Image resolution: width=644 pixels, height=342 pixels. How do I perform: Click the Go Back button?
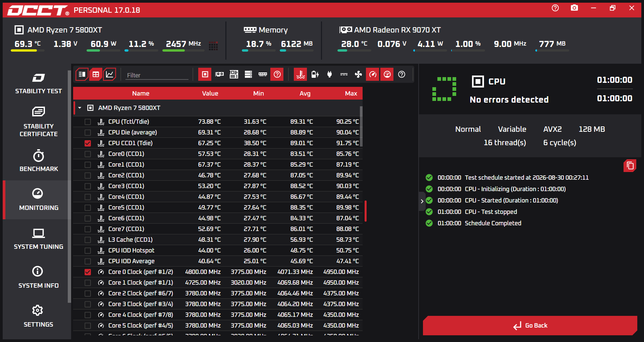pos(530,325)
